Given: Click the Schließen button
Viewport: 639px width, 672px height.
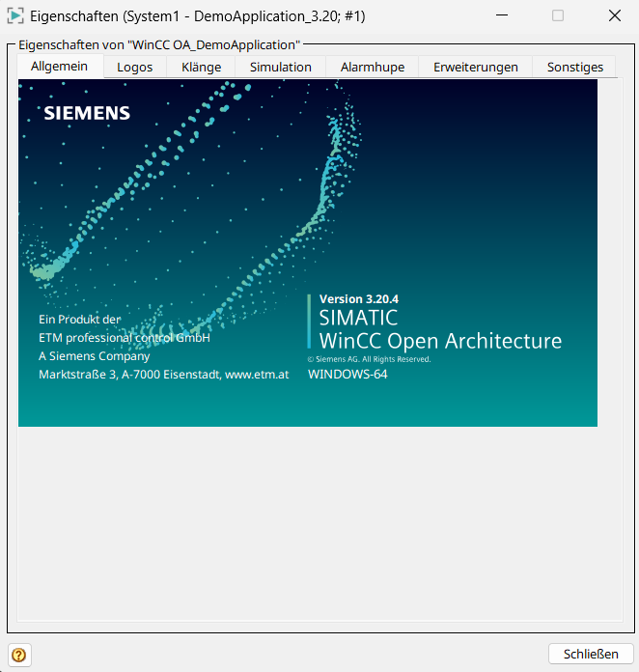Looking at the screenshot, I should tap(591, 654).
